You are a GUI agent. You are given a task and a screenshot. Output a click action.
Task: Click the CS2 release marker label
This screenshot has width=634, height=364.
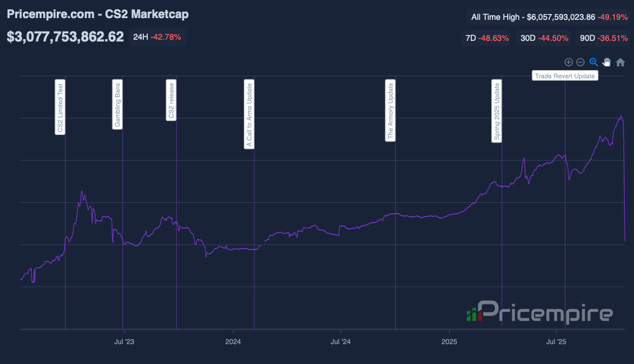tap(171, 100)
